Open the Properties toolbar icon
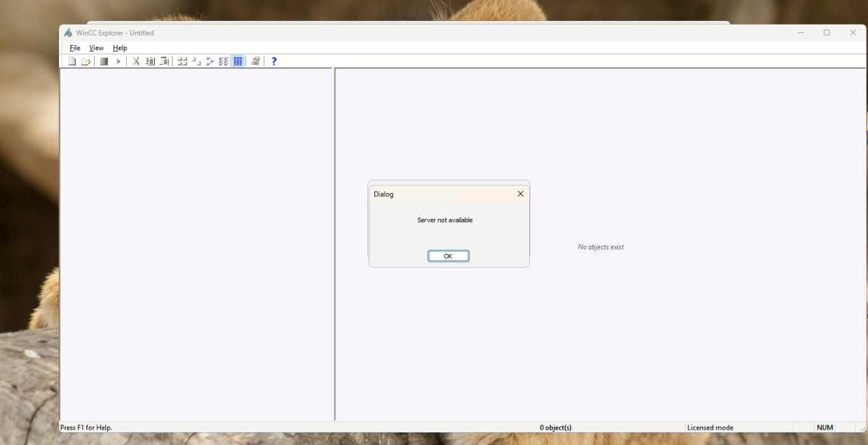This screenshot has width=868, height=445. (256, 61)
